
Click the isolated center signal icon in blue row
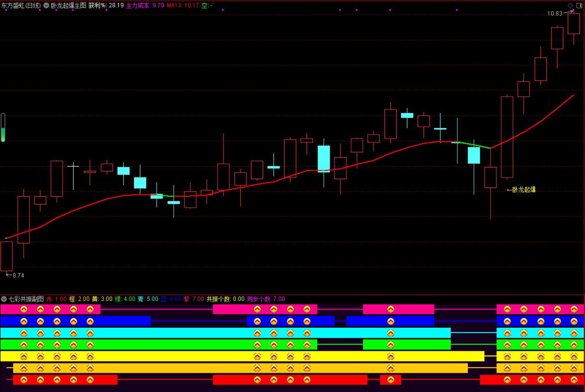coord(390,321)
